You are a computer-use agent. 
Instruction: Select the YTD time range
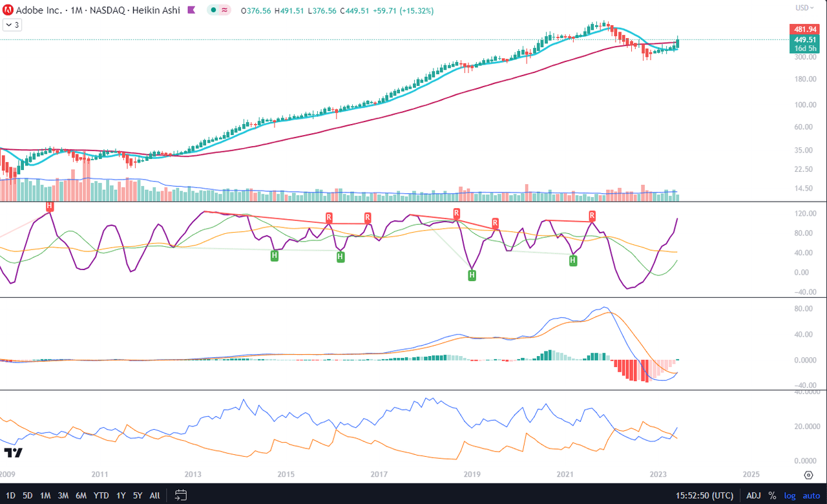[101, 496]
